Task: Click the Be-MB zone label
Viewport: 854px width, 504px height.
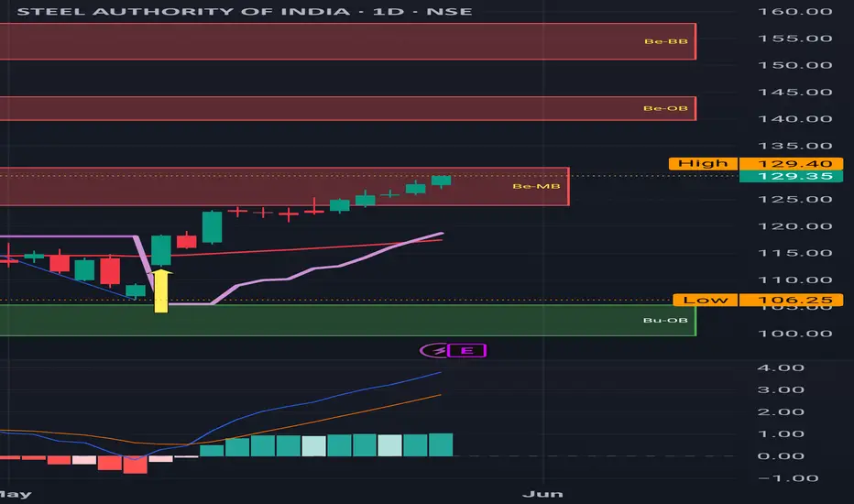Action: [536, 186]
